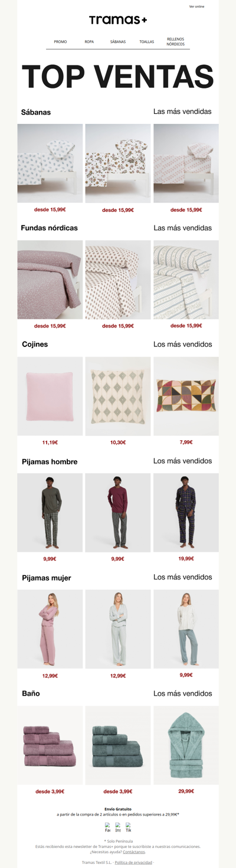This screenshot has width=236, height=868.
Task: Open RELLENOS NÓRDICOS category
Action: [175, 42]
